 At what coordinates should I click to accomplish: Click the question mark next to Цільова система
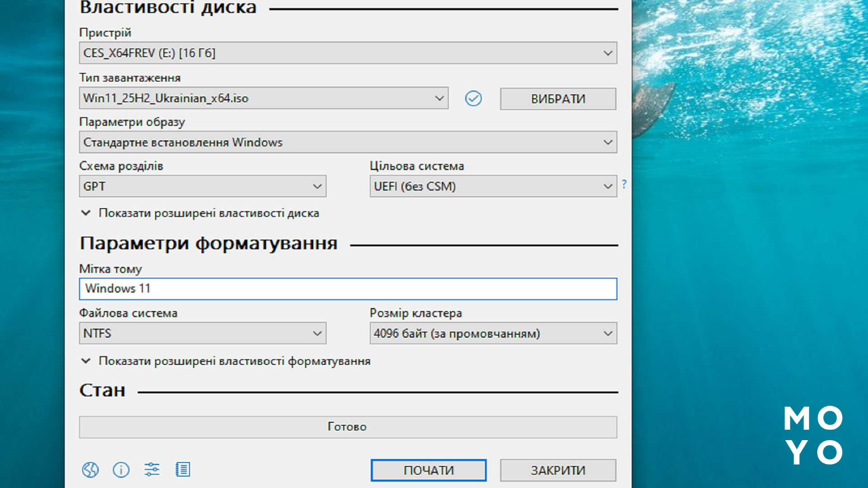[x=624, y=184]
